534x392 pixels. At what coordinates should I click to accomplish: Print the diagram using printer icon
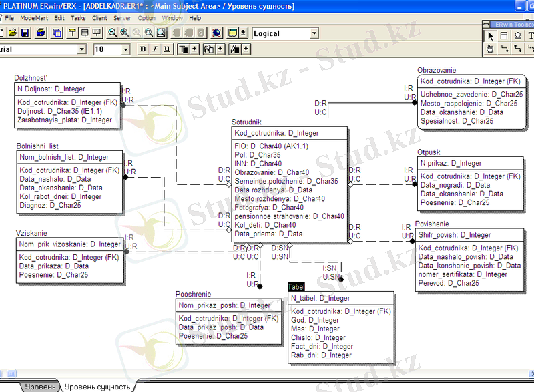[41, 33]
